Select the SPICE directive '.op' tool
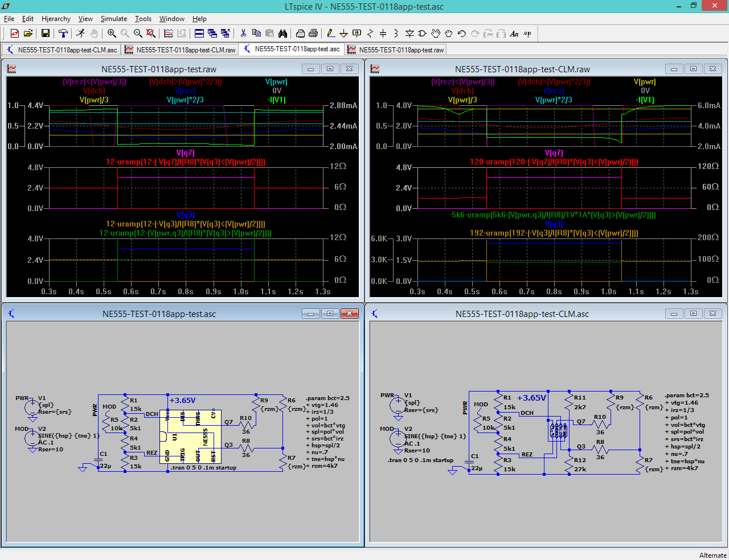The image size is (729, 560). (527, 34)
